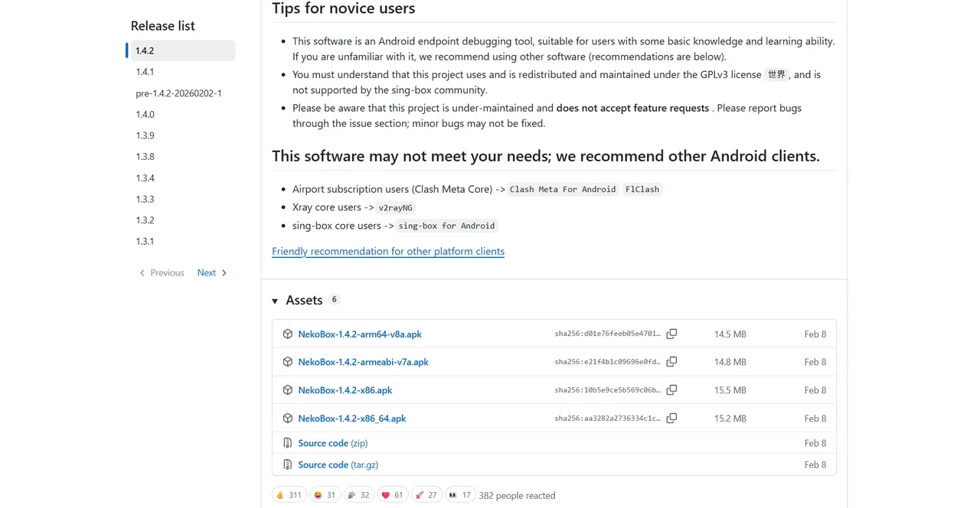The height and width of the screenshot is (508, 980).
Task: React with rocket emoji (27)
Action: (x=426, y=495)
